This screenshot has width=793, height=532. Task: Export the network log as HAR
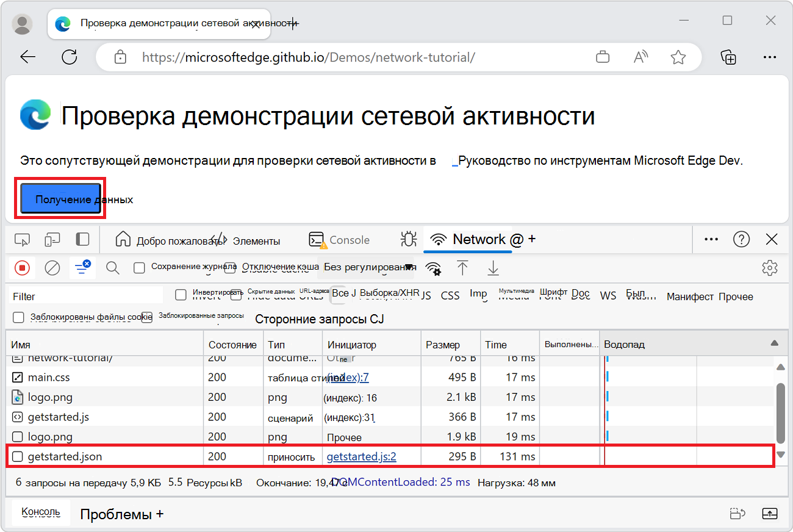click(493, 268)
